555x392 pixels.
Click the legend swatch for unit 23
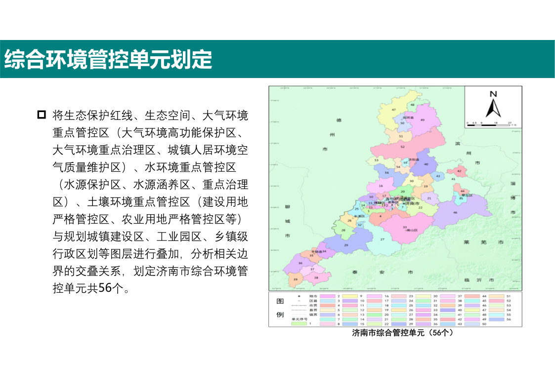tap(399, 296)
